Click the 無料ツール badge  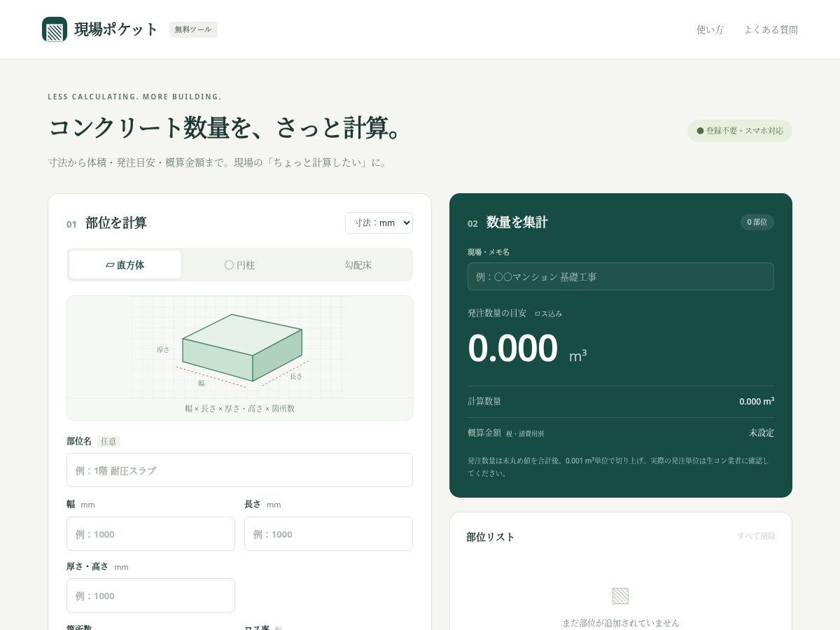click(x=193, y=29)
